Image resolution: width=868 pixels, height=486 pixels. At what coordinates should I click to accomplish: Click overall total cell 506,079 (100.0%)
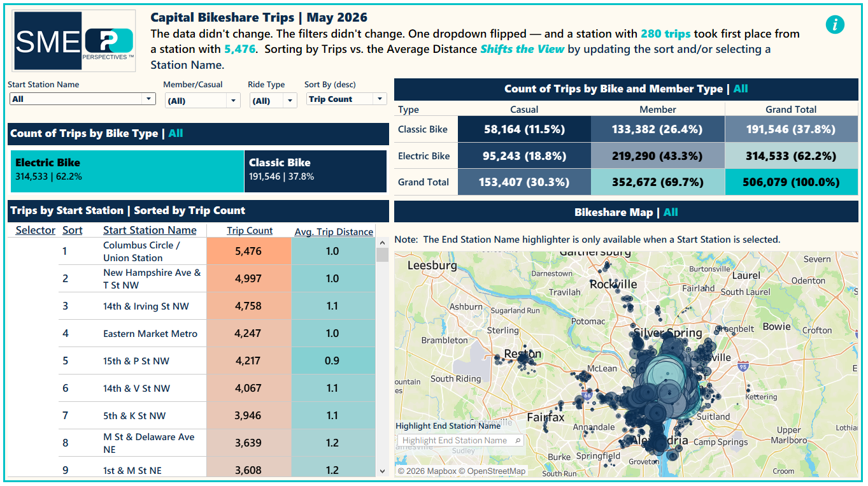tap(792, 182)
